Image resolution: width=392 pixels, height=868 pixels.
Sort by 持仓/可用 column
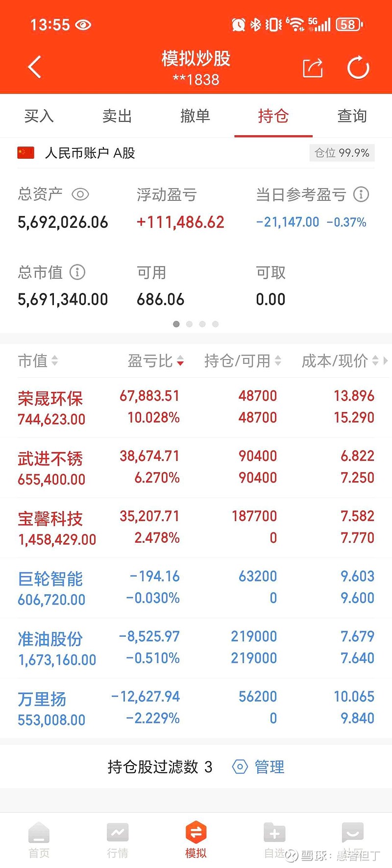[x=243, y=361]
